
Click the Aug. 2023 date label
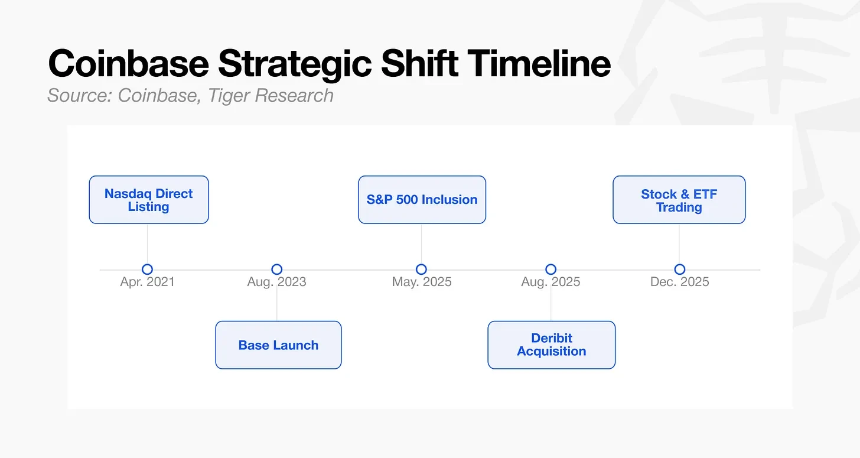pyautogui.click(x=276, y=282)
